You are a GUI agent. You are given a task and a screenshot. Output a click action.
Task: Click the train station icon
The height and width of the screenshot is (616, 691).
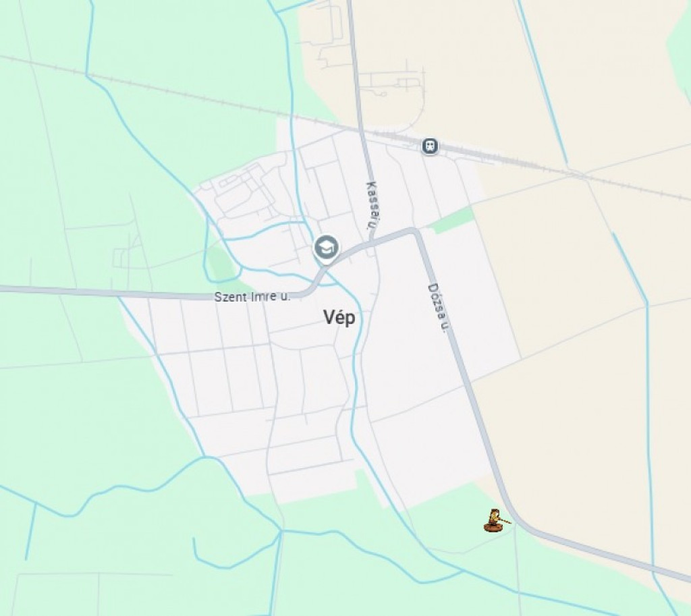(x=430, y=146)
